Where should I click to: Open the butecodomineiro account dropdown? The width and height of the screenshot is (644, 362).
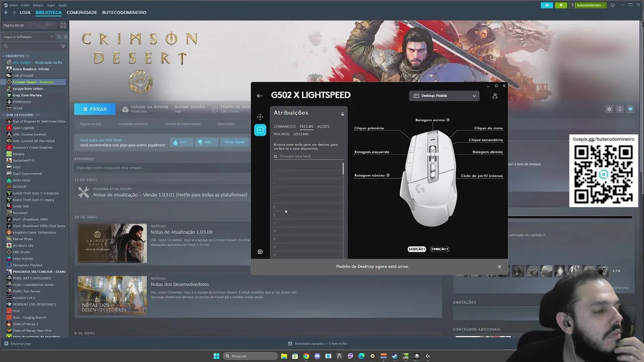[x=591, y=5]
